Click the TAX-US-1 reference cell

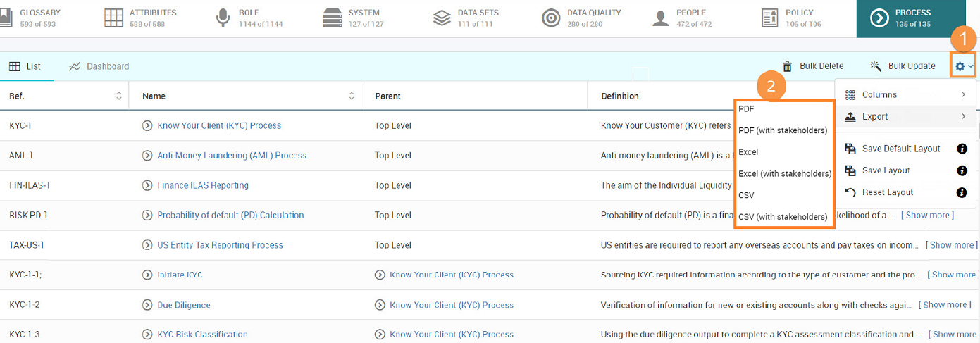pyautogui.click(x=26, y=245)
